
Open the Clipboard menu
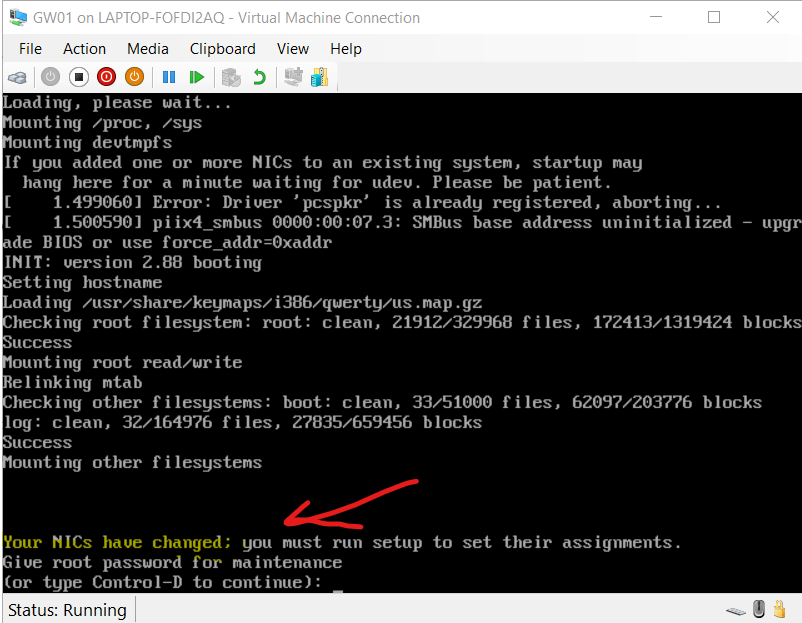pos(222,49)
